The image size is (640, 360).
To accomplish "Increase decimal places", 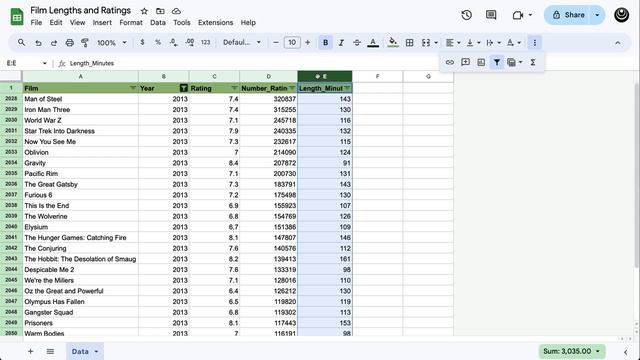I will [190, 42].
